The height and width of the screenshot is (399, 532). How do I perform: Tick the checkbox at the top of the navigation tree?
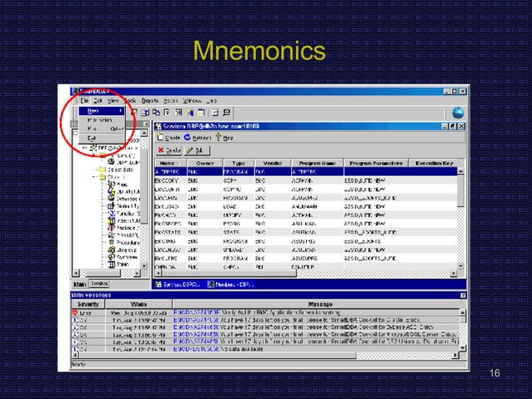click(76, 133)
